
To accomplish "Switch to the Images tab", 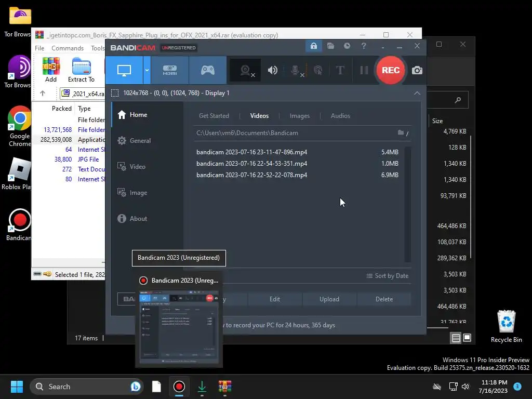I will [300, 116].
